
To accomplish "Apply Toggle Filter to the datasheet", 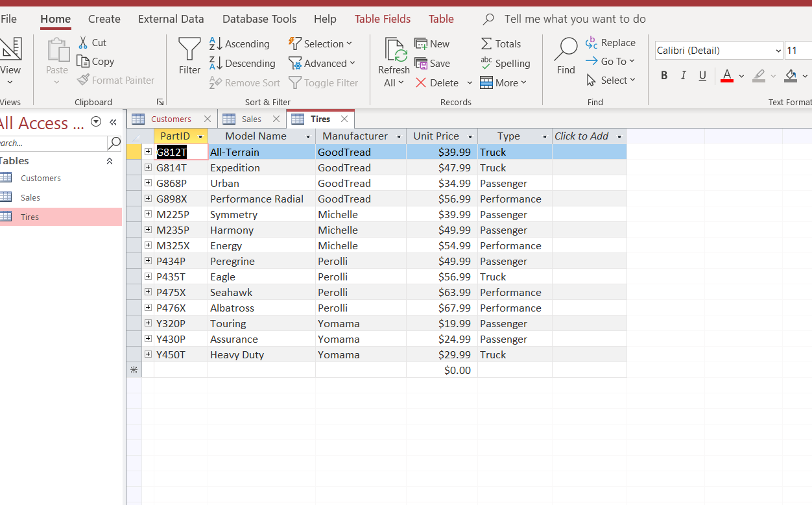I will tap(324, 82).
